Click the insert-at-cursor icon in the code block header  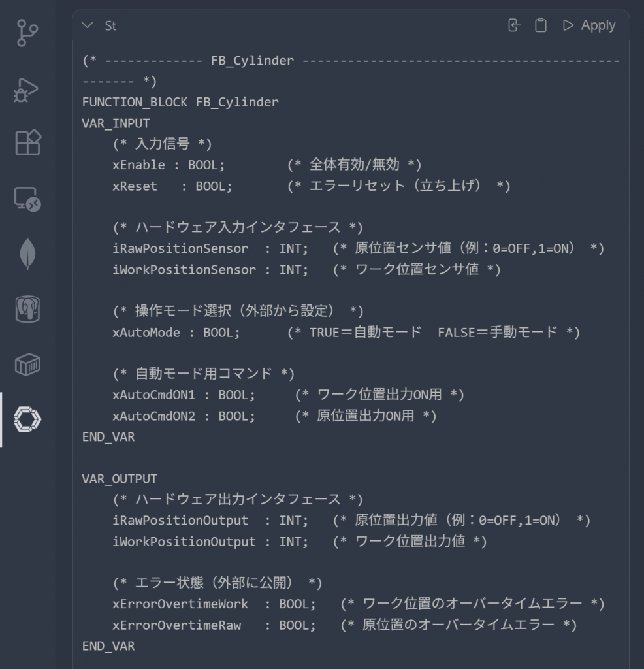514,25
